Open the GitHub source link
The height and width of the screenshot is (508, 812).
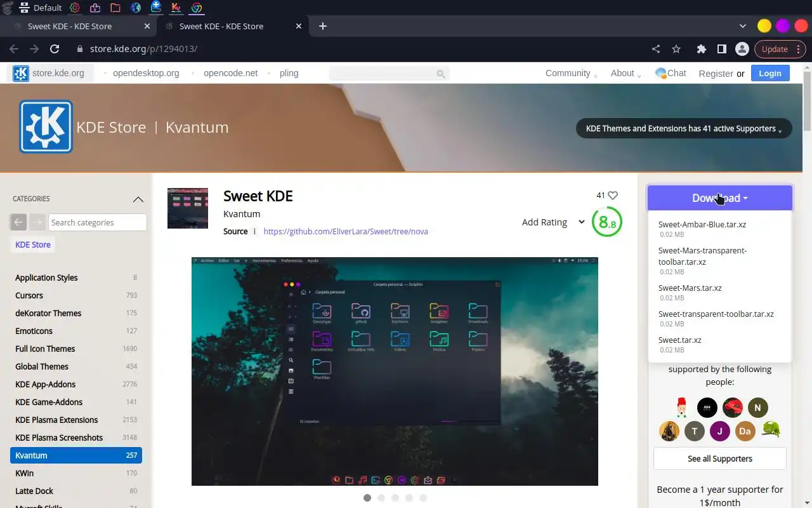tap(346, 231)
